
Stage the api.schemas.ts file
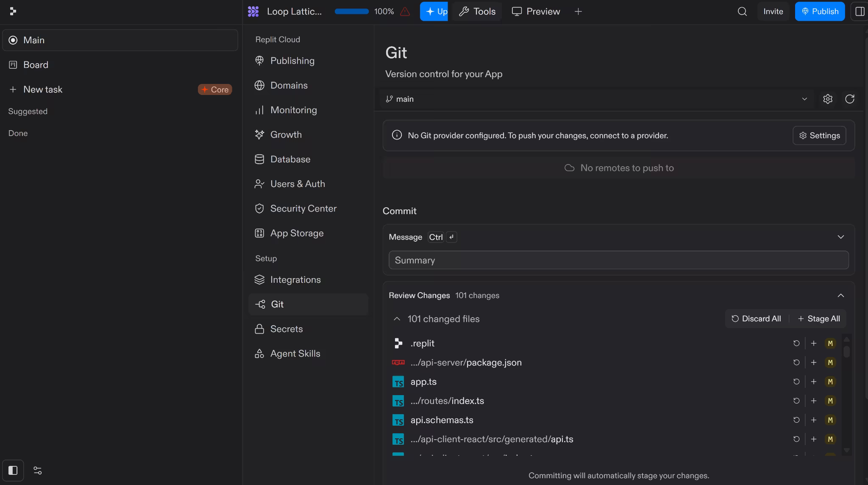pyautogui.click(x=813, y=420)
